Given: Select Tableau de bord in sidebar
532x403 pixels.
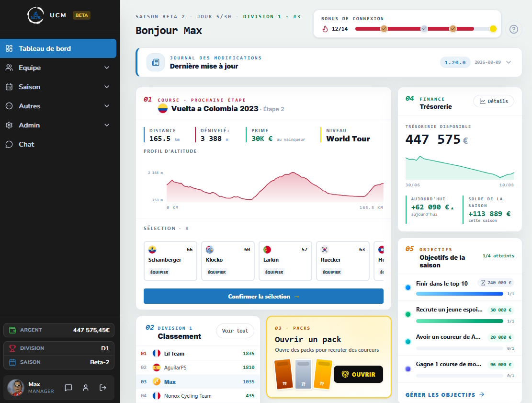Looking at the screenshot, I should tap(58, 48).
